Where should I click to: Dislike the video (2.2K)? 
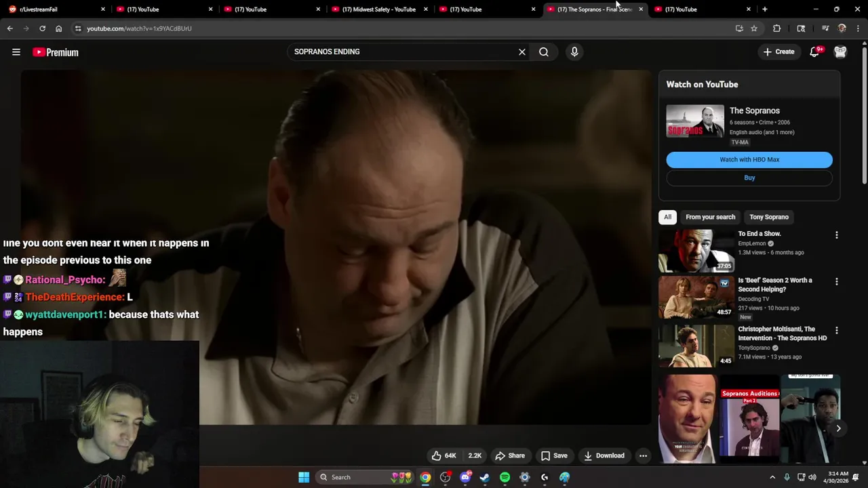(475, 455)
